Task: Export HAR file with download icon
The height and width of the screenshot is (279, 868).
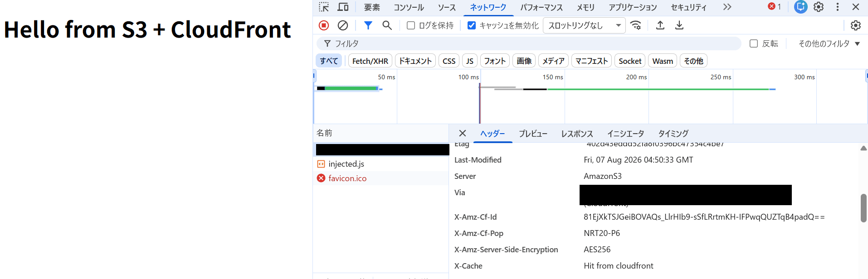Action: [679, 25]
